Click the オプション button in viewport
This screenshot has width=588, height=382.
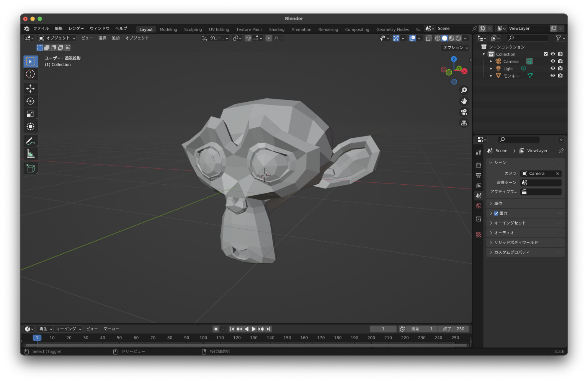[x=456, y=48]
